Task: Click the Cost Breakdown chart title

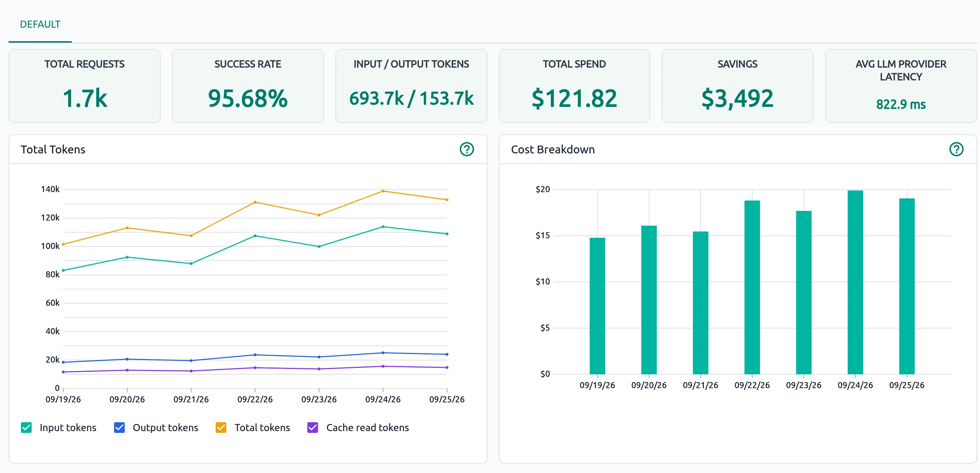Action: coord(553,149)
